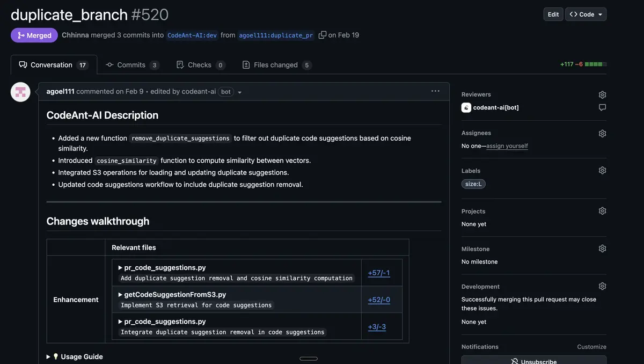Open the comment options kebab menu
The width and height of the screenshot is (644, 364).
click(x=435, y=91)
